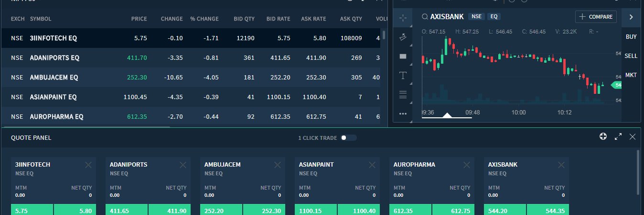The image size is (644, 215).
Task: Click AUROPHARMA ask 612.75 green button
Action: coord(453,210)
